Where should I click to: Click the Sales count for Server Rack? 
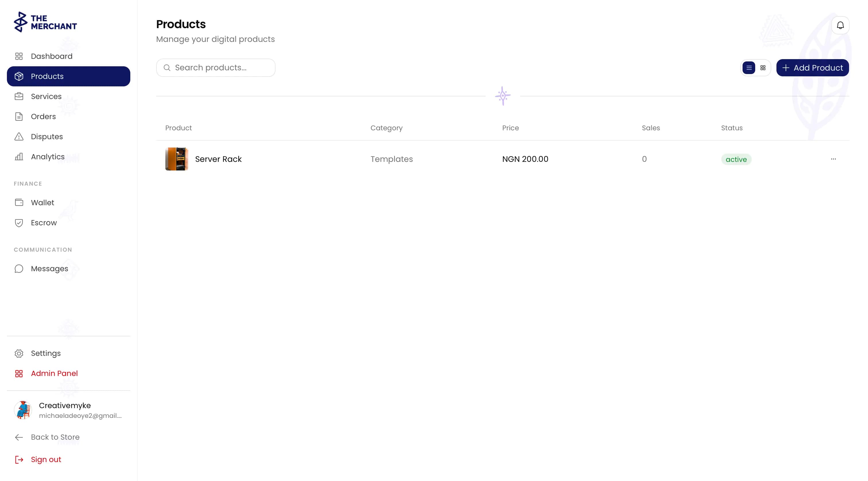[644, 159]
